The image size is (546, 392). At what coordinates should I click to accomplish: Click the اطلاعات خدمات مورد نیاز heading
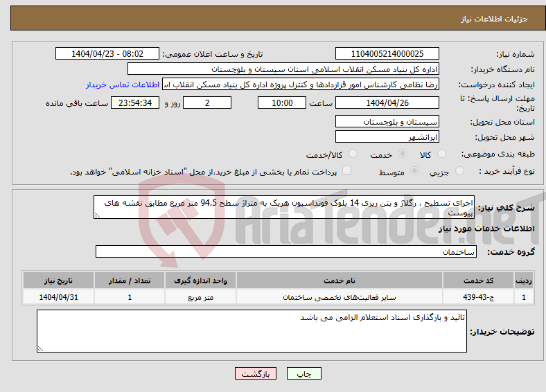pyautogui.click(x=486, y=229)
